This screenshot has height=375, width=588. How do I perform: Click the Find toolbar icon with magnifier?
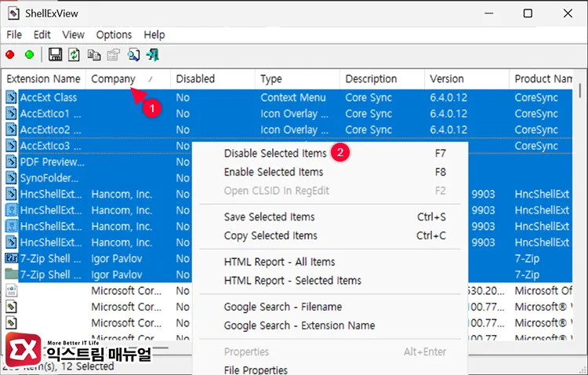[x=133, y=55]
